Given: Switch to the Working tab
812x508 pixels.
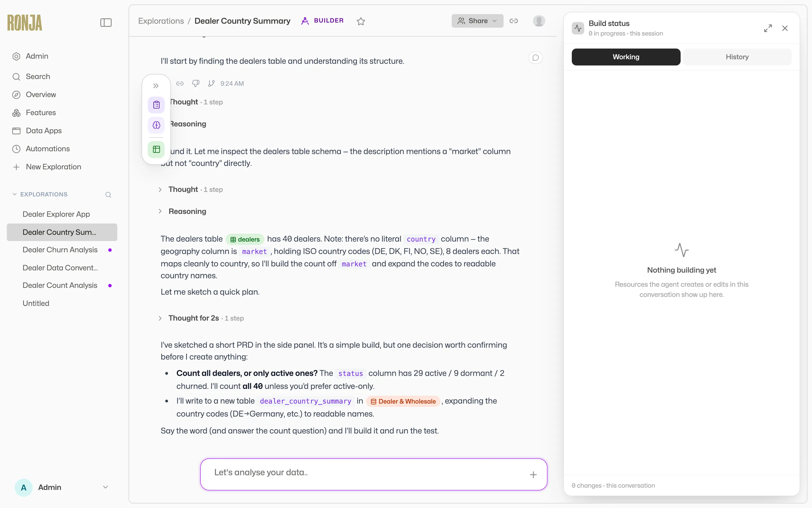Looking at the screenshot, I should (626, 57).
